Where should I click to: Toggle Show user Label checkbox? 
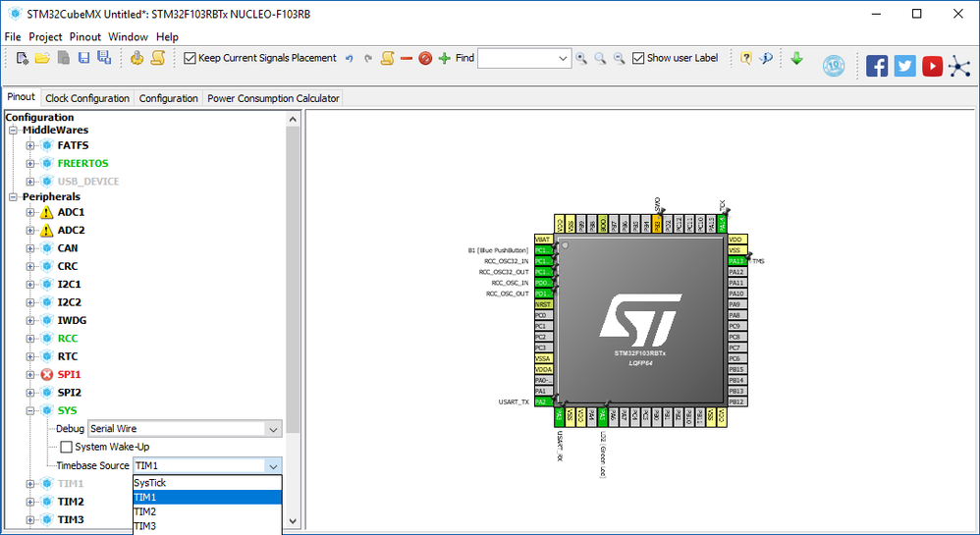point(638,58)
